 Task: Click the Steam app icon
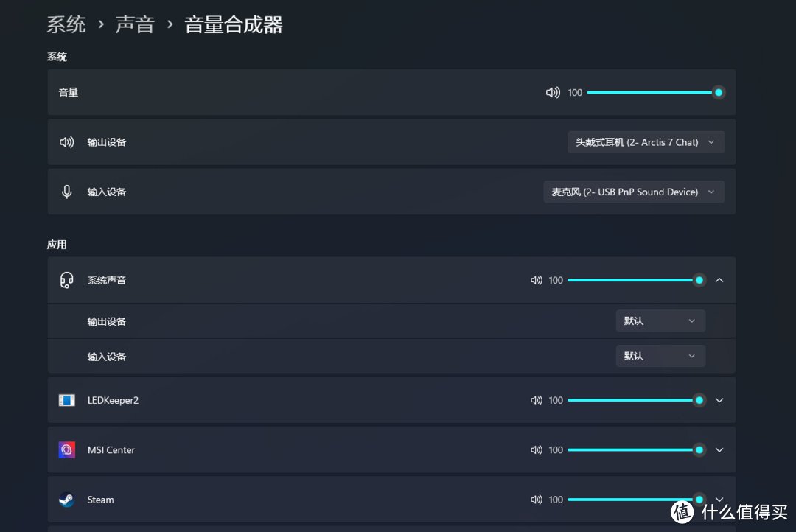pyautogui.click(x=66, y=500)
